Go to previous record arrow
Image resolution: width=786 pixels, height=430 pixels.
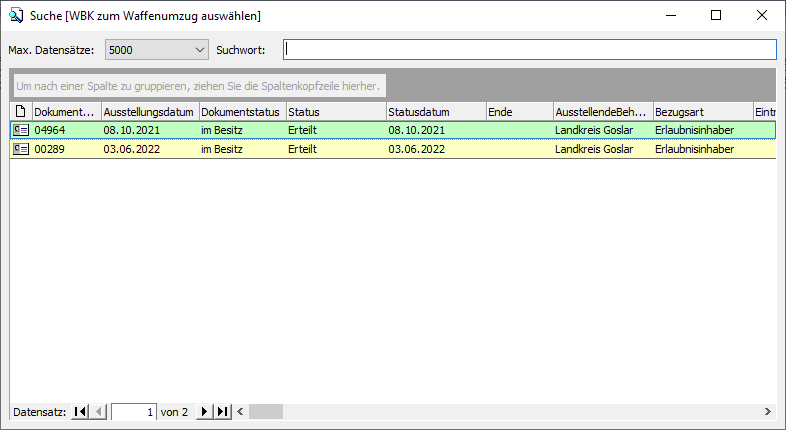(99, 411)
